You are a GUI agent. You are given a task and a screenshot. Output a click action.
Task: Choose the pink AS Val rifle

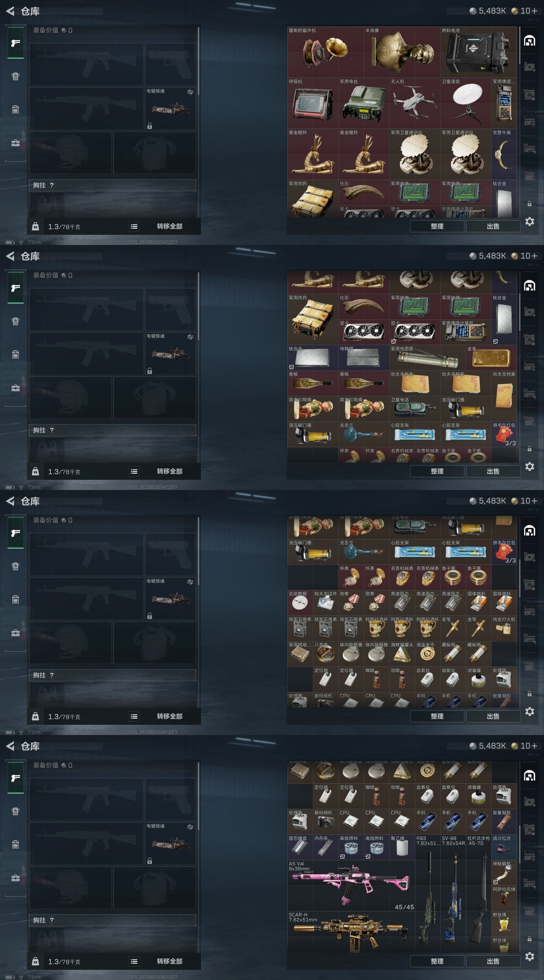click(x=351, y=886)
